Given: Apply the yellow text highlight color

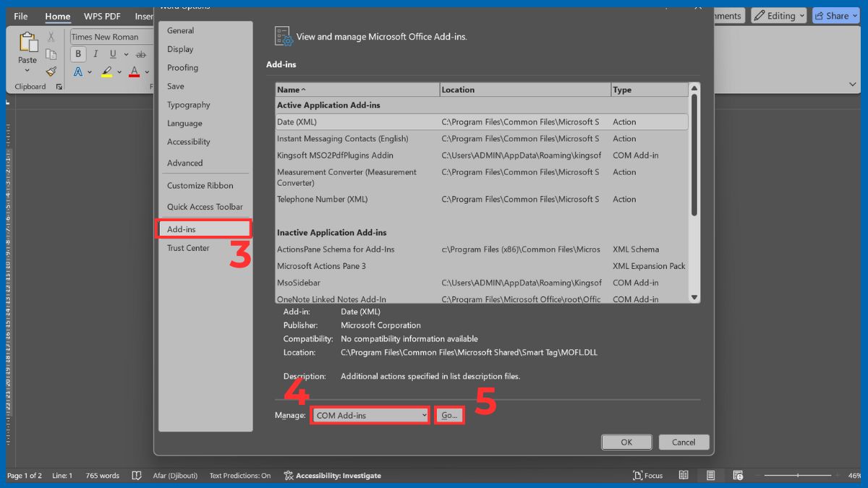Looking at the screenshot, I should pyautogui.click(x=107, y=72).
